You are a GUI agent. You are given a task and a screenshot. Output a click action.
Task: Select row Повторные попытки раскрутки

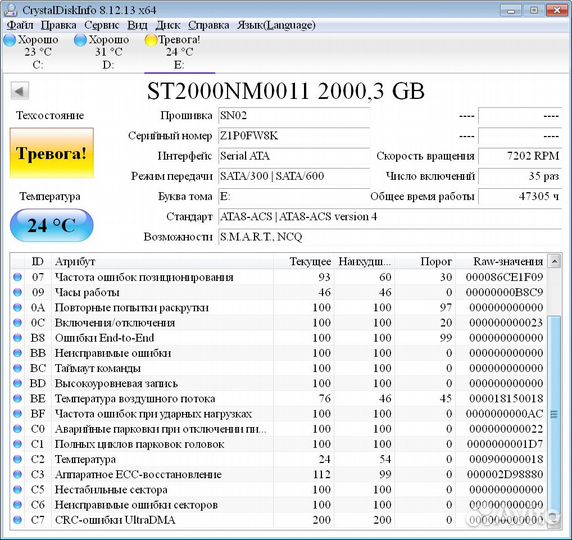[279, 307]
